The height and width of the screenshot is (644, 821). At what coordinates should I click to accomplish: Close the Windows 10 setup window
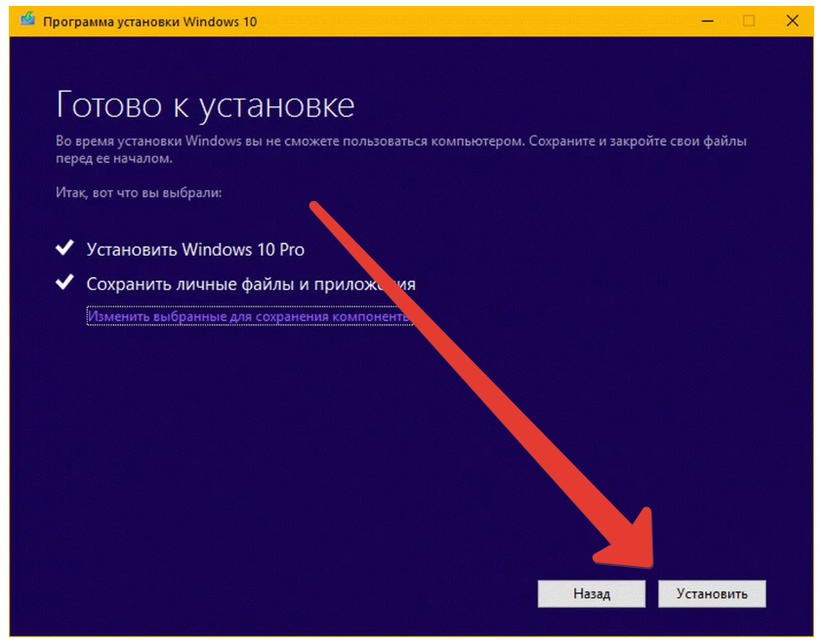793,20
